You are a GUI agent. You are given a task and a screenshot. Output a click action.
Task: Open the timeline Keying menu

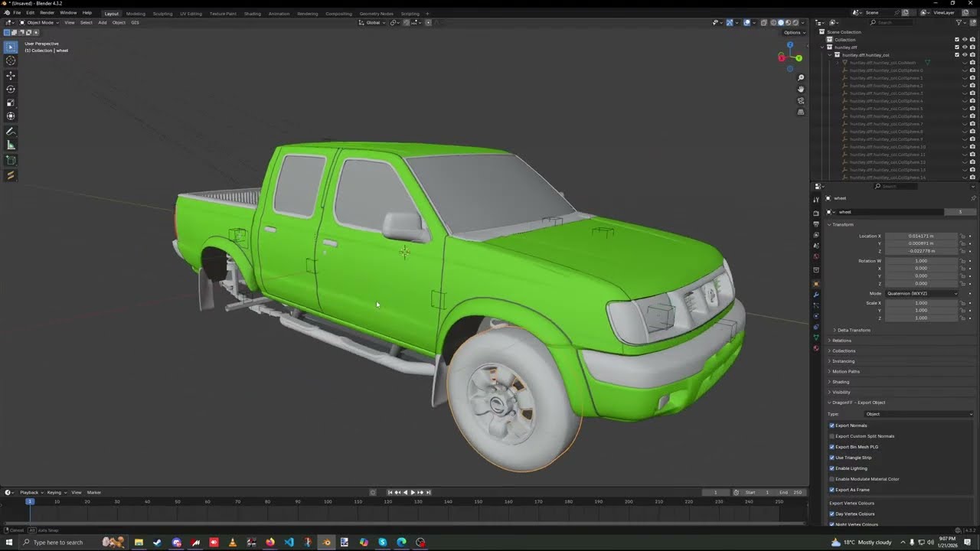pyautogui.click(x=55, y=492)
